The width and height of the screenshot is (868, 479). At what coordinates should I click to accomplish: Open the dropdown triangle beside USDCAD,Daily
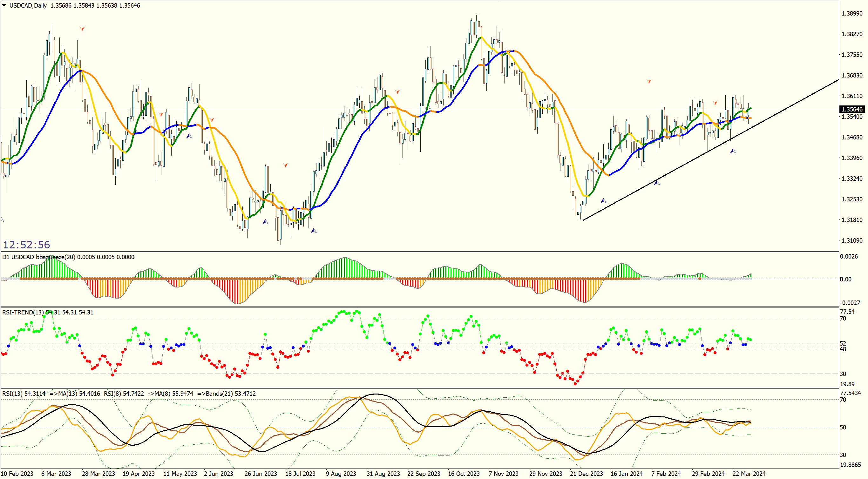[4, 5]
